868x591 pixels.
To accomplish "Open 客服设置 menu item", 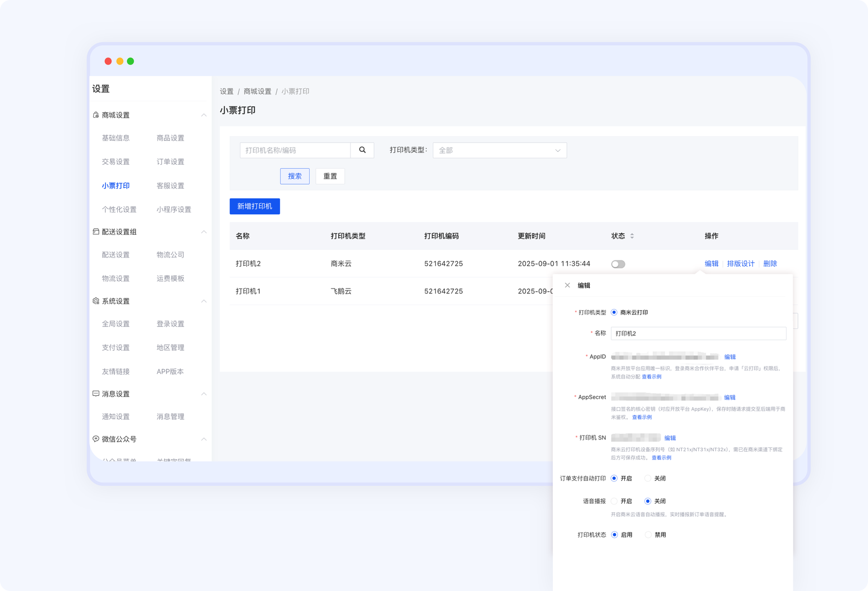I will coord(170,185).
